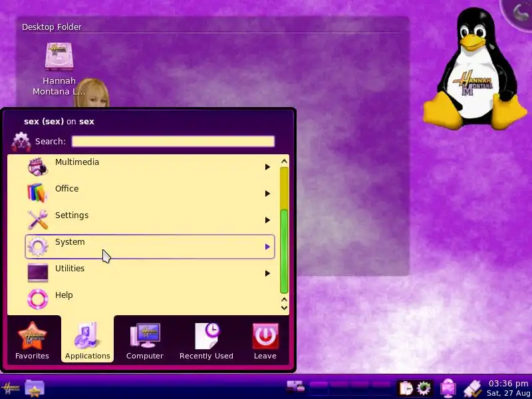Click the taskbar clock showing 03:36 pm
Image resolution: width=532 pixels, height=399 pixels.
point(508,388)
